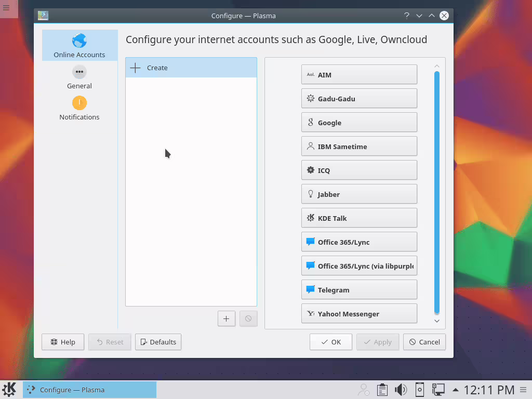Click the Apply button
Viewport: 532px width, 399px height.
click(x=378, y=342)
